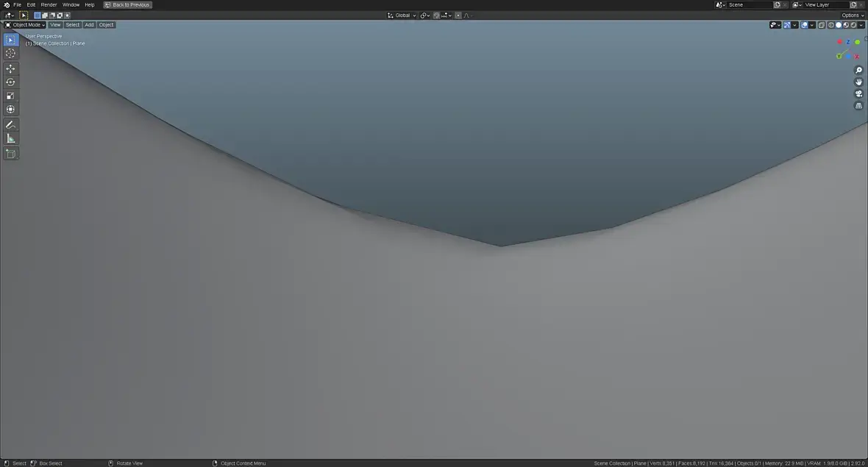The height and width of the screenshot is (467, 868).
Task: Click the 'Rotate View' status bar hint
Action: pos(129,463)
